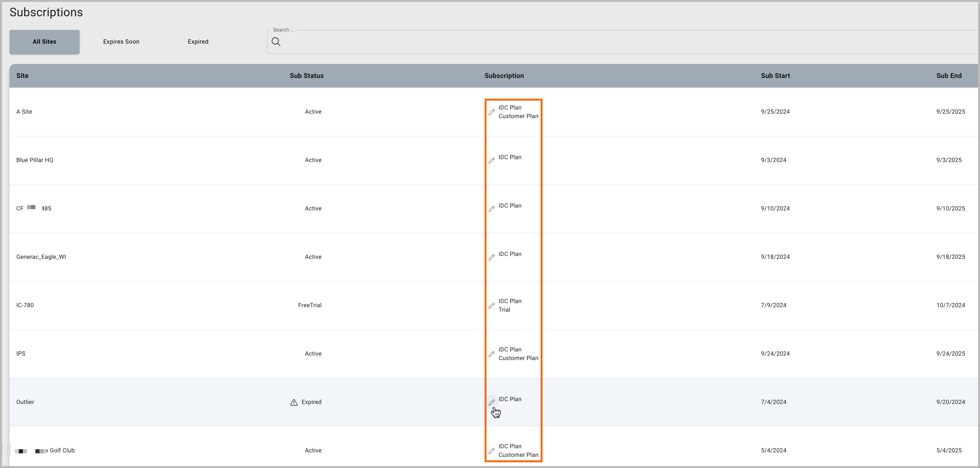Click the 'Generac_Eagle_WI' site cell

[41, 257]
